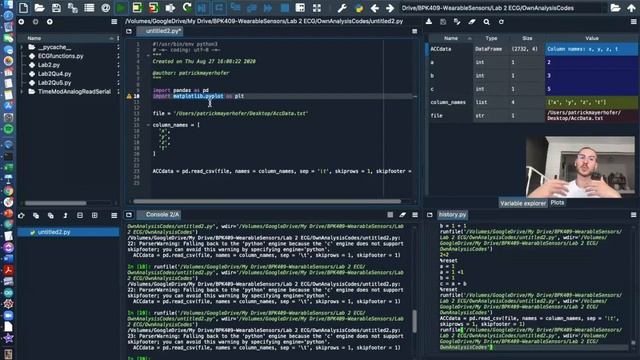Click the Value column header
Screen dimensions: 640x360
click(x=591, y=38)
